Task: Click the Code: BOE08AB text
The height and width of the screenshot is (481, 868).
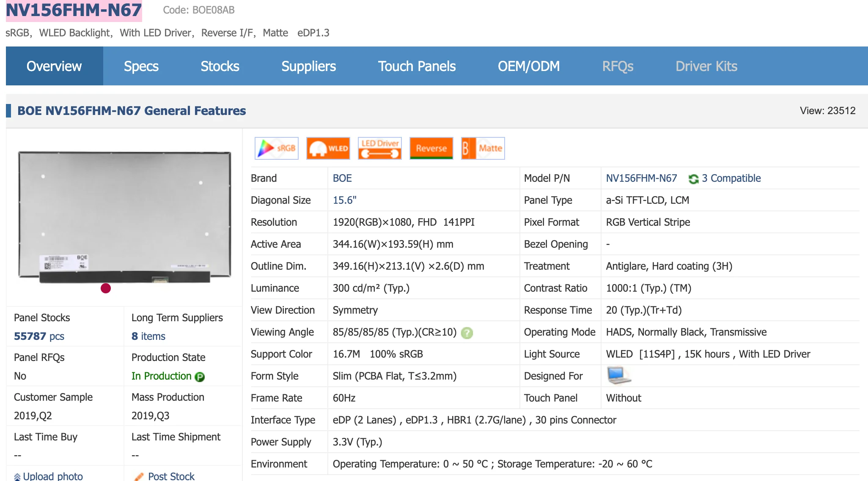Action: pyautogui.click(x=199, y=10)
